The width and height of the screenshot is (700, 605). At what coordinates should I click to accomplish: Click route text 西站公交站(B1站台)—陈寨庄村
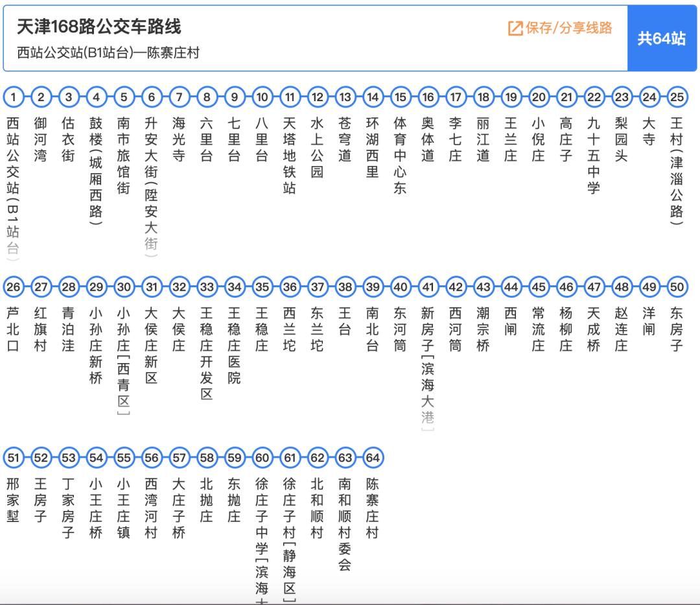pyautogui.click(x=108, y=53)
